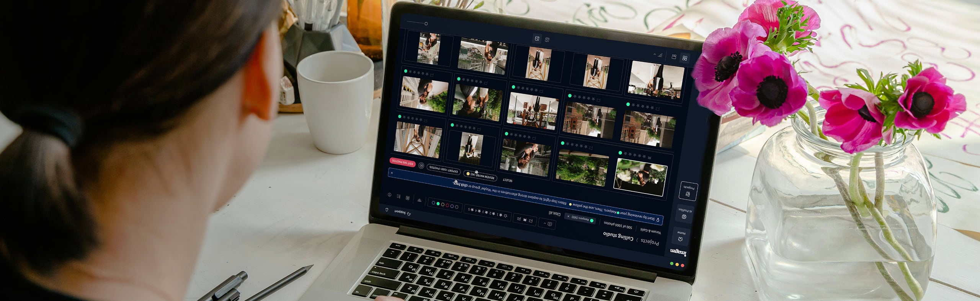Remove the Keepers (500) filter chip
The height and width of the screenshot is (301, 980).
[568, 216]
